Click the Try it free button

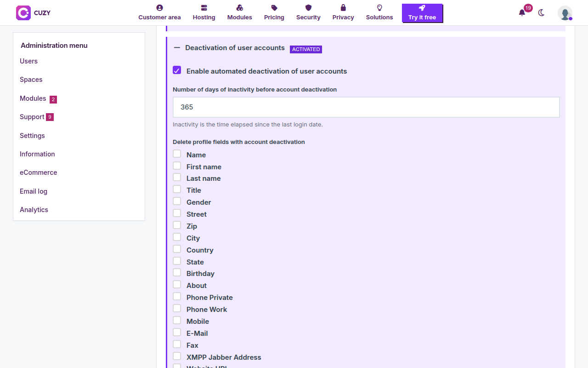(422, 13)
